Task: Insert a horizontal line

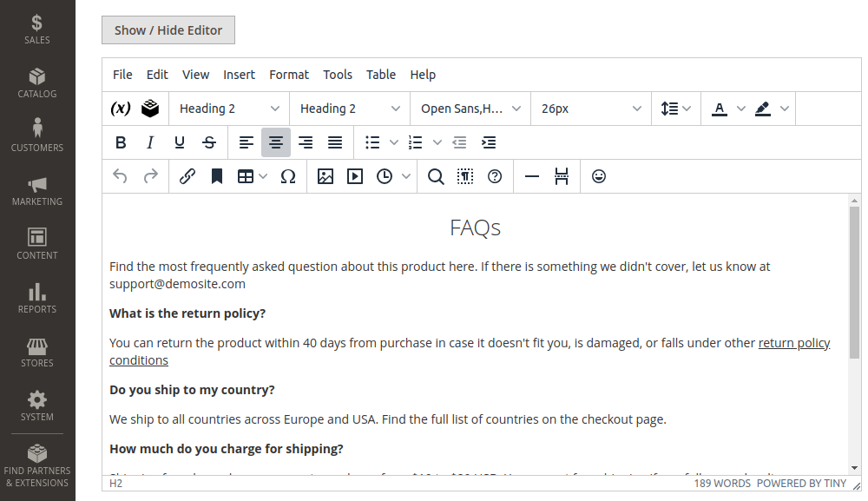Action: (x=532, y=176)
